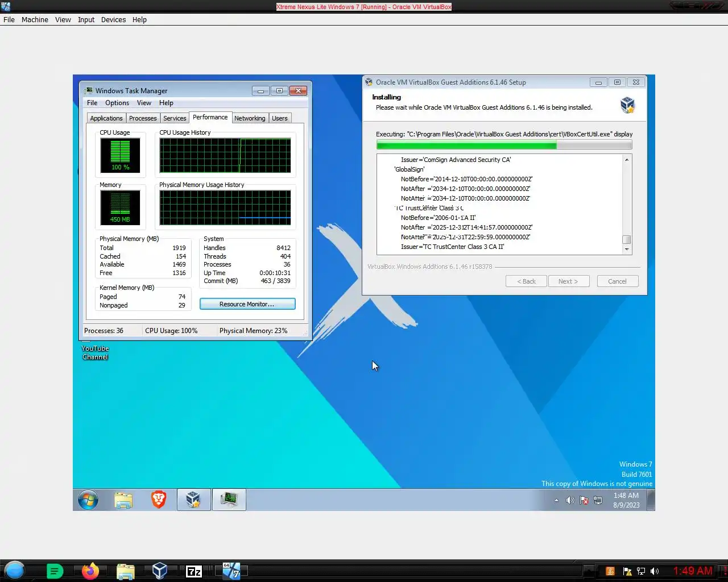Select running VM icon on host taskbar
Screen dimensions: 728x582
point(231,571)
